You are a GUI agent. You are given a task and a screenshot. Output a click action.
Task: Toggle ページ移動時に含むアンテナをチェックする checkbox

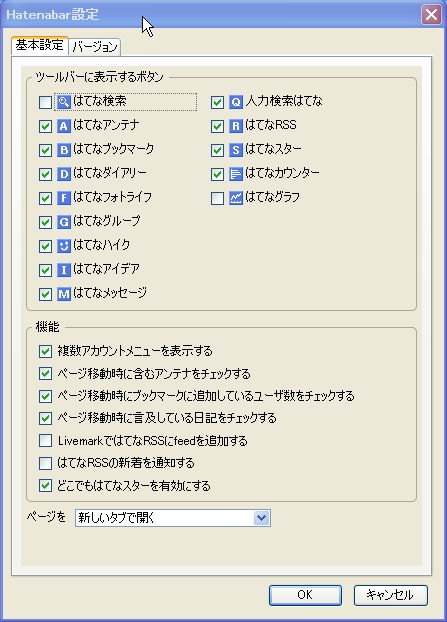[x=45, y=374]
